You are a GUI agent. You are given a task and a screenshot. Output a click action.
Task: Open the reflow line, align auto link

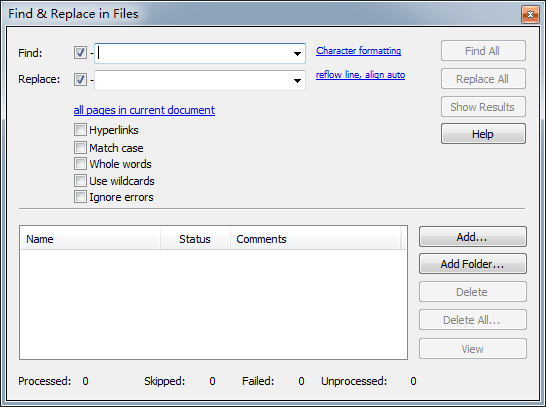(x=360, y=75)
